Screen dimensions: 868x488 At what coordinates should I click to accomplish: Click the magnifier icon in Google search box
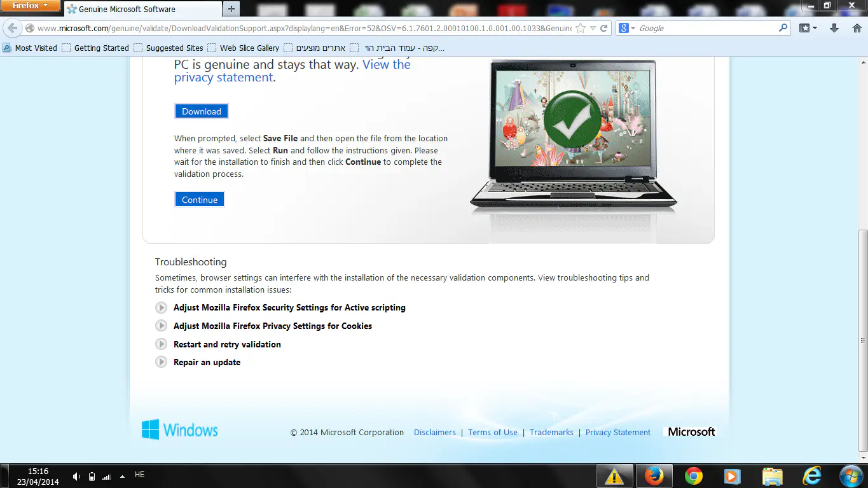coord(783,29)
